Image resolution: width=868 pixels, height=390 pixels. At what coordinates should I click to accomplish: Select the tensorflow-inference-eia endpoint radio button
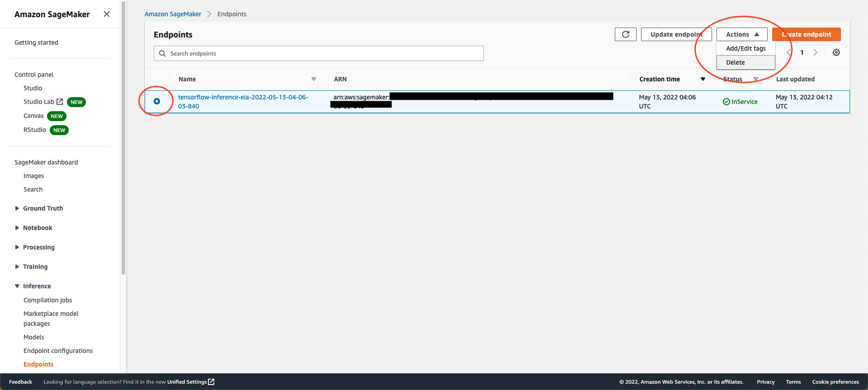[157, 101]
